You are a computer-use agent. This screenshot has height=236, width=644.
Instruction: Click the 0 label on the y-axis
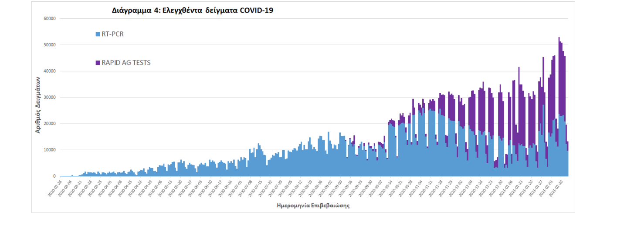54,176
